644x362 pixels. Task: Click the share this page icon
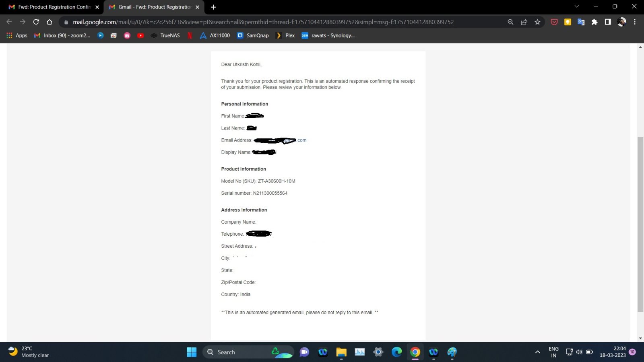coord(524,22)
